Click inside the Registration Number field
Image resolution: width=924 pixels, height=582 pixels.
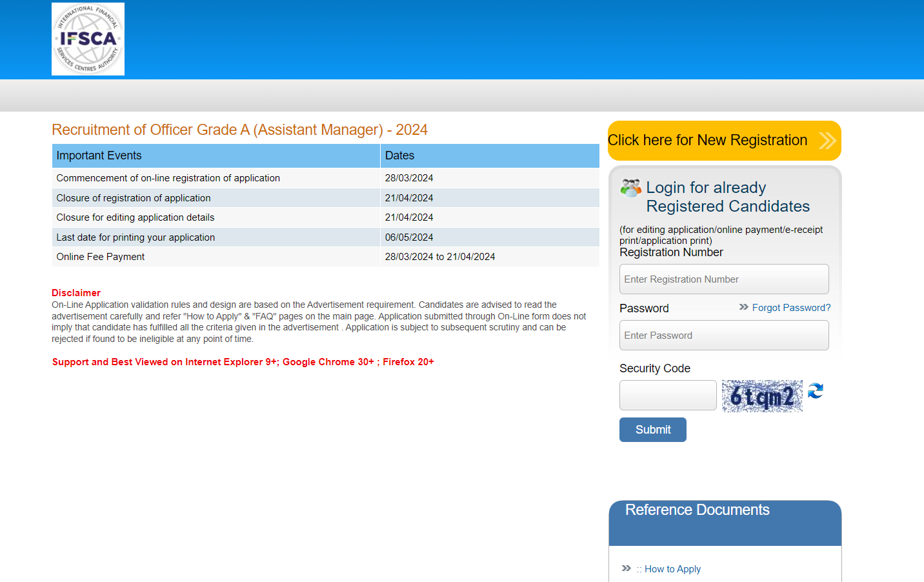pos(723,279)
